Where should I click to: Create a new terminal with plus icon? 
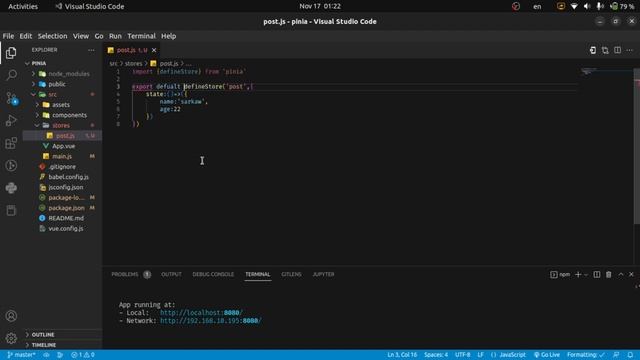point(578,274)
